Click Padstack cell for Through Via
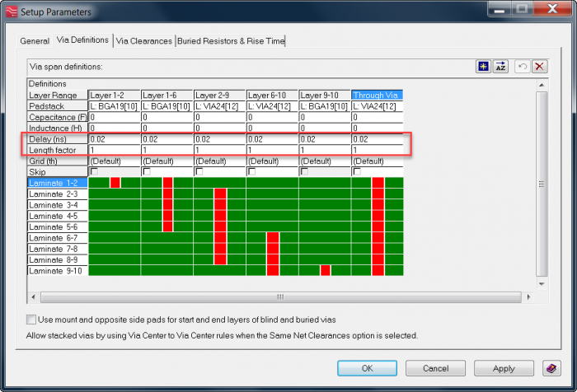 [378, 106]
